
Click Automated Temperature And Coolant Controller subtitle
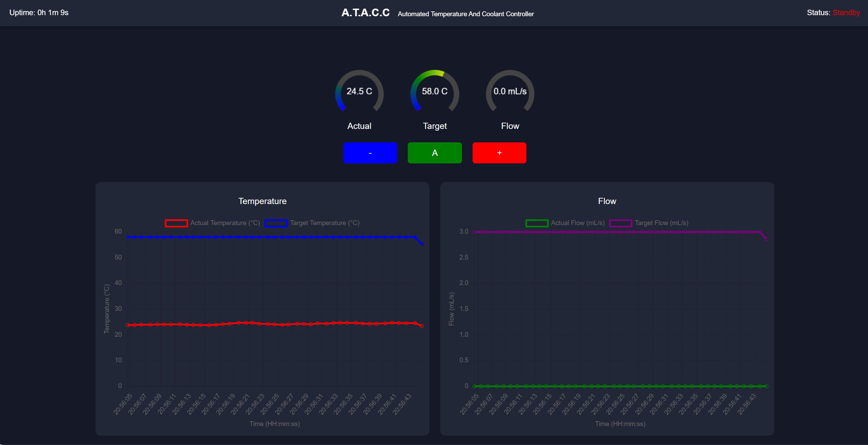pos(465,14)
